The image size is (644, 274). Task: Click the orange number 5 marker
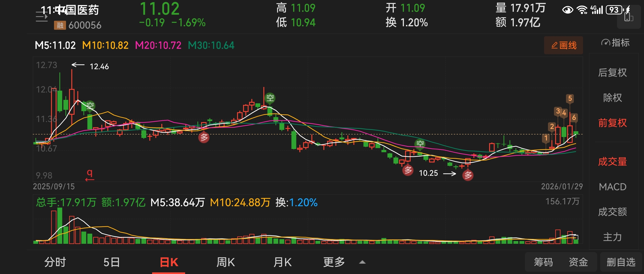click(x=570, y=98)
